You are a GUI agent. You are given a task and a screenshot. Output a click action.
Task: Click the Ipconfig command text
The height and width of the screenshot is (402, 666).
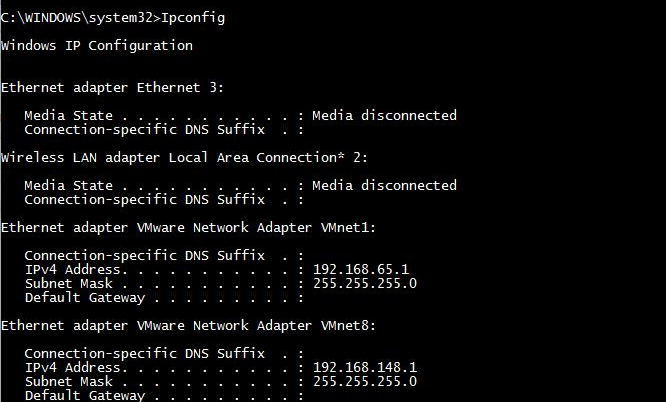point(193,18)
